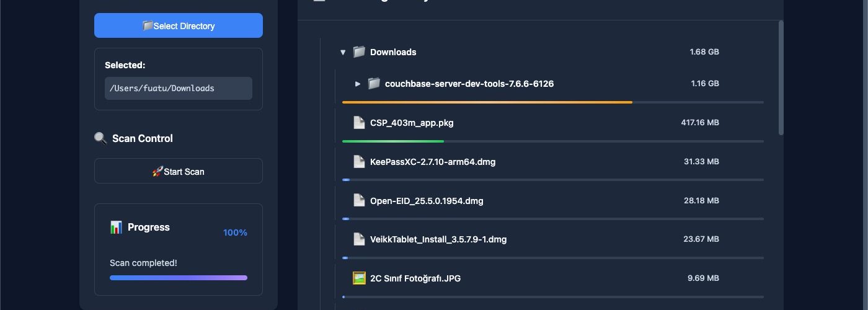868x310 pixels.
Task: Click the selected path /Users/fuatu/Downloads field
Action: click(x=179, y=89)
